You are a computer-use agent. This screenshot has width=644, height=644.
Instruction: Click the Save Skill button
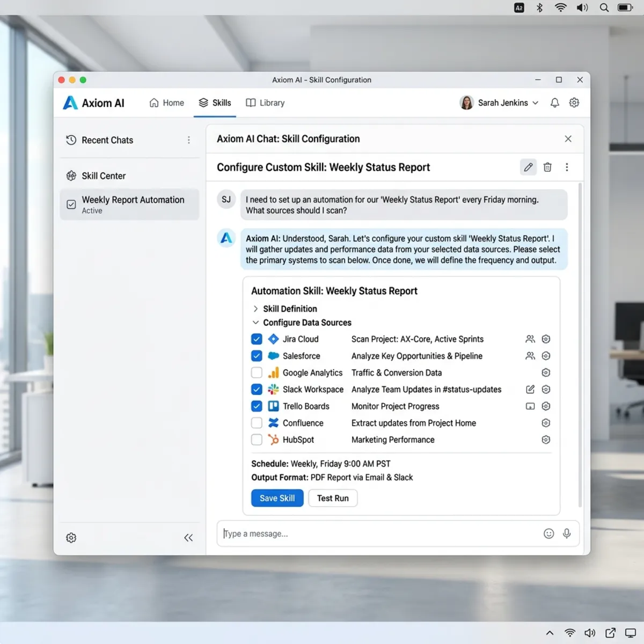277,498
